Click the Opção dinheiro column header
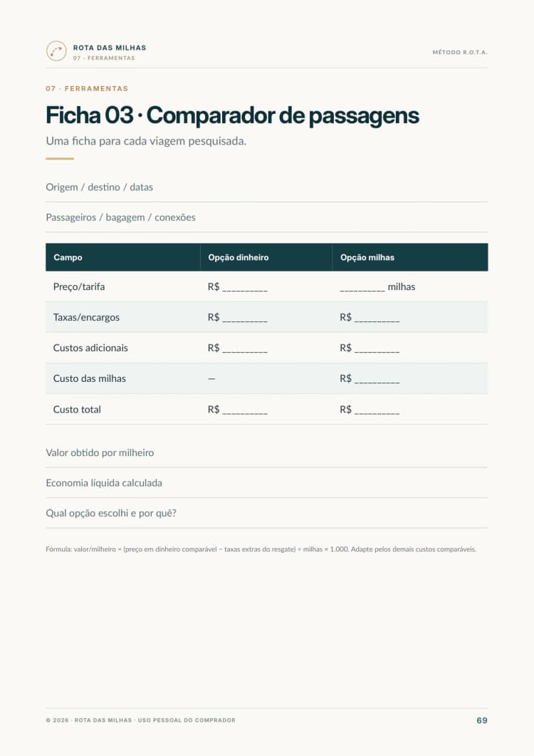 point(266,257)
